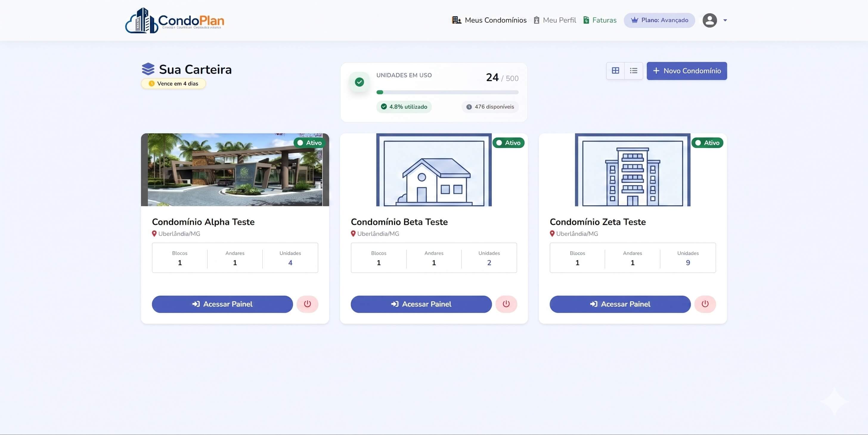Image resolution: width=868 pixels, height=435 pixels.
Task: Expand the account dropdown arrow
Action: coord(725,20)
